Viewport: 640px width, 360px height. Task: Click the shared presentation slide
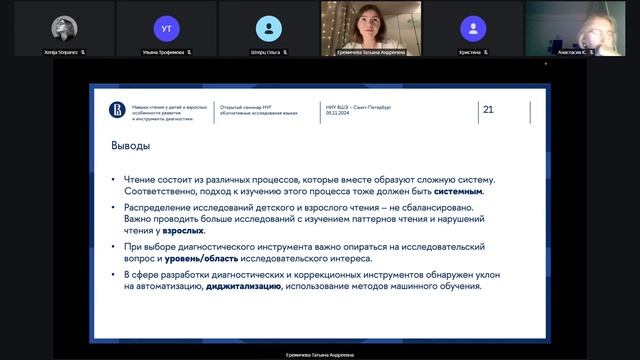coord(320,213)
